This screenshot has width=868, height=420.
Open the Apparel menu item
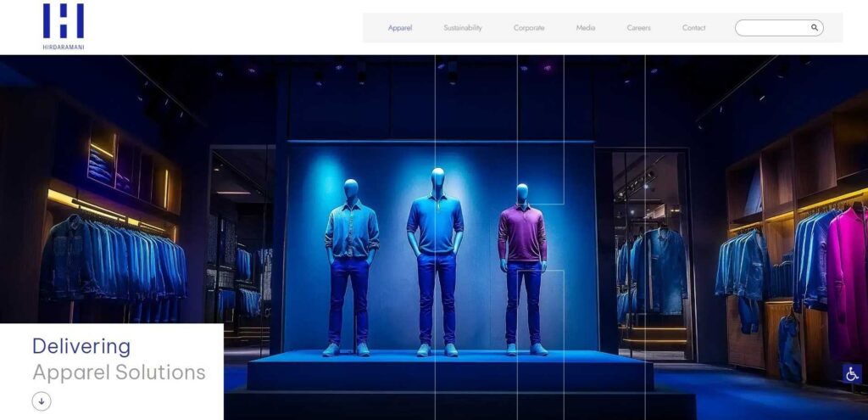(400, 28)
